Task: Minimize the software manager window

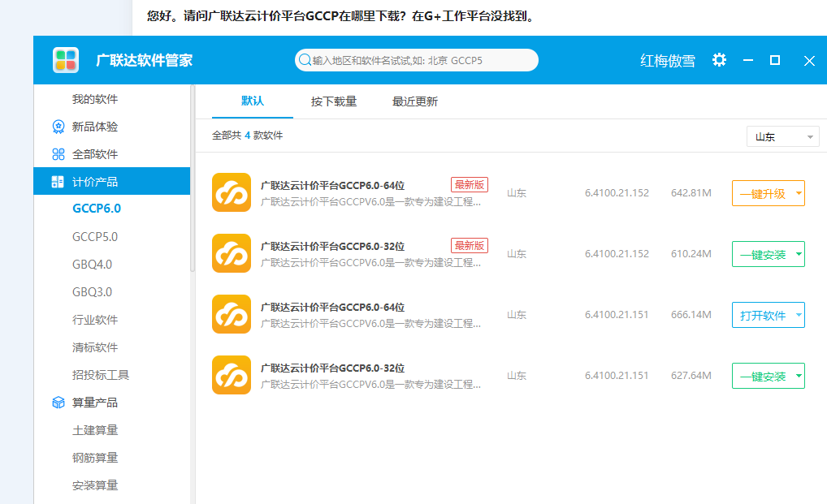Action: pyautogui.click(x=748, y=61)
